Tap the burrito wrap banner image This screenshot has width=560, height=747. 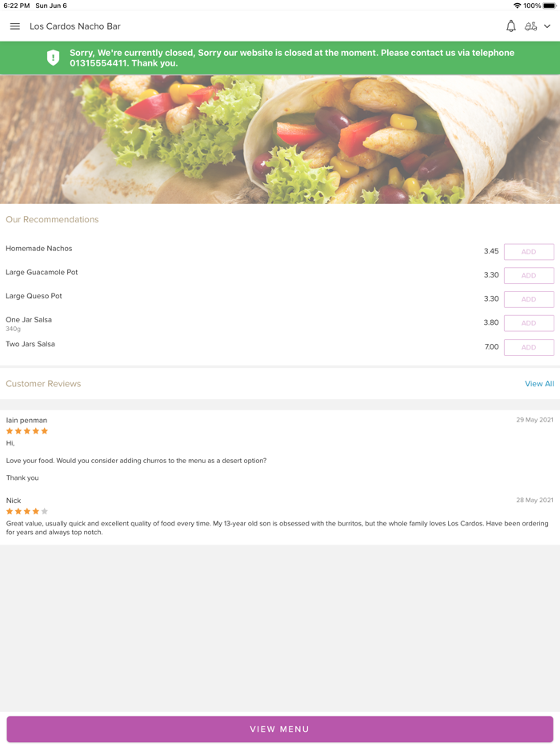pyautogui.click(x=280, y=139)
